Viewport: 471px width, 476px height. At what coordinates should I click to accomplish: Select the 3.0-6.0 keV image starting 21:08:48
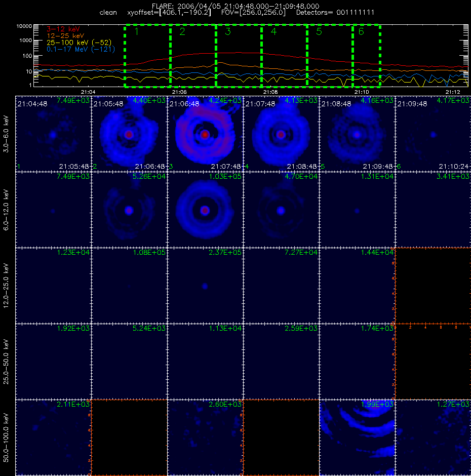coord(357,134)
